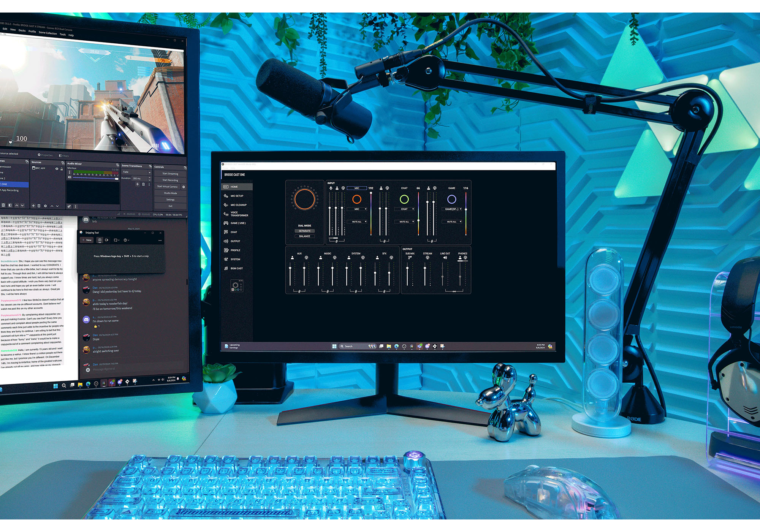Click the SUB MIX routing icon in Output

[410, 258]
